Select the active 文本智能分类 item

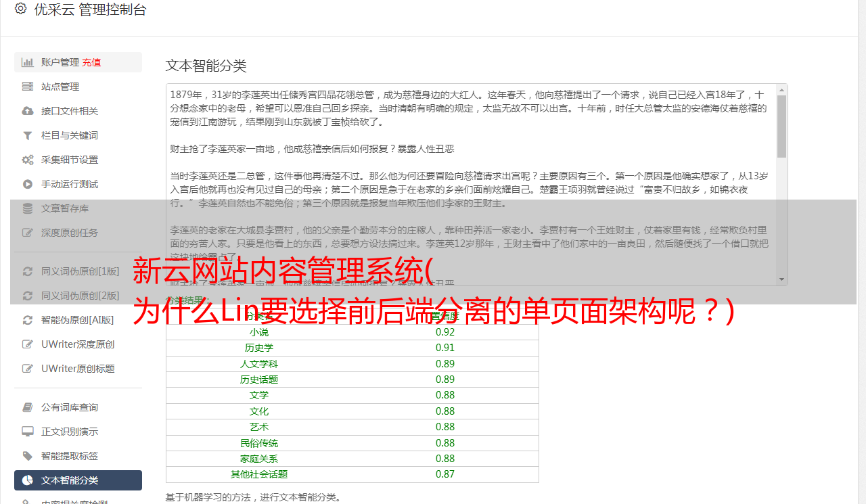pos(78,480)
